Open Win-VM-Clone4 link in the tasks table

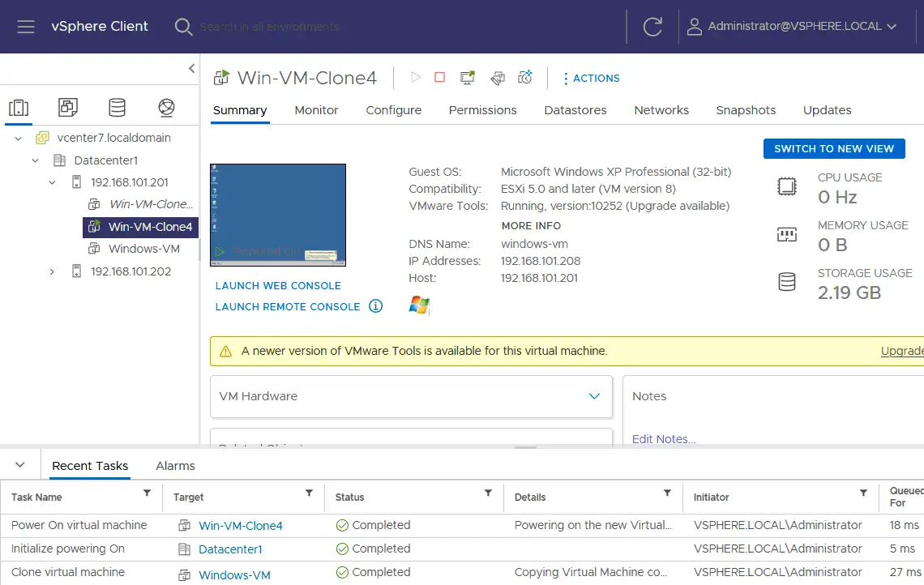[x=241, y=526]
